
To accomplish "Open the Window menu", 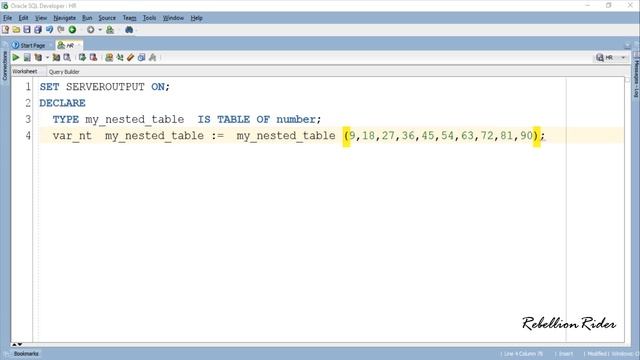I will click(x=173, y=18).
